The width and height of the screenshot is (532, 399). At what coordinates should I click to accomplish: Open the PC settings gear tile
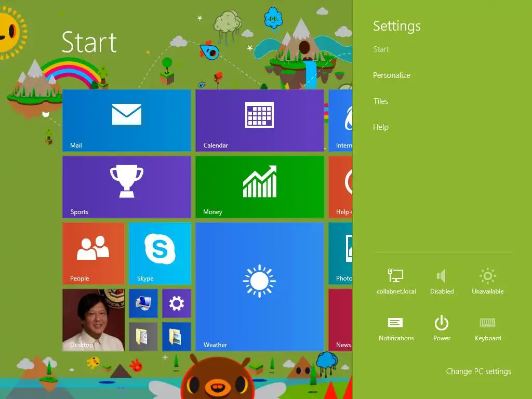point(177,303)
